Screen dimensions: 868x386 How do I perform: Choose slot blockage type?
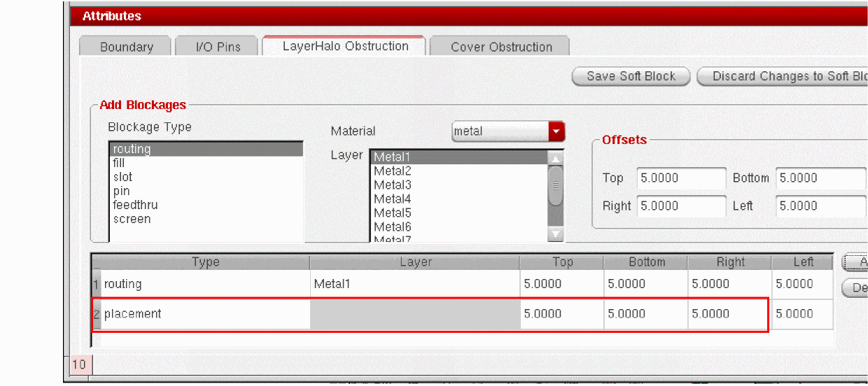click(122, 177)
